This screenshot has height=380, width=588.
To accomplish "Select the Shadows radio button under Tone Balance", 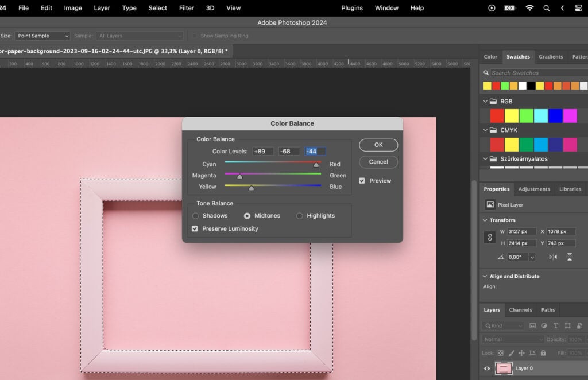I will click(x=196, y=215).
